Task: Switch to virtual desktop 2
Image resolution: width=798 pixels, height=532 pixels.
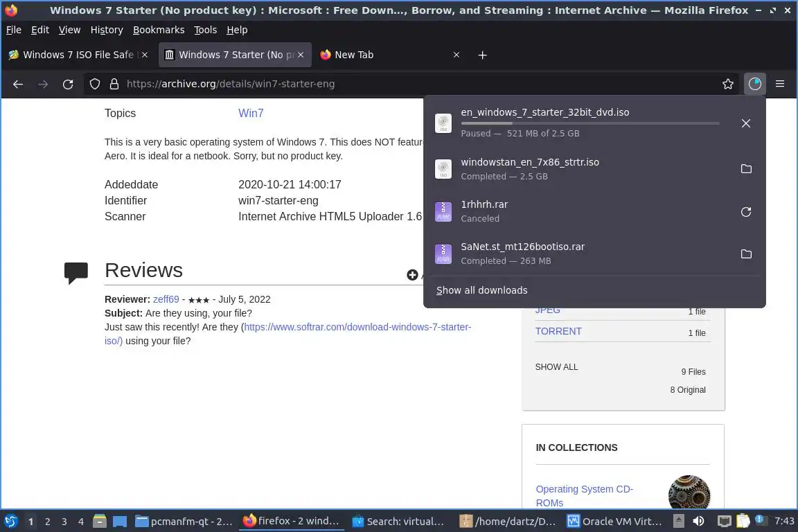Action: [x=47, y=522]
